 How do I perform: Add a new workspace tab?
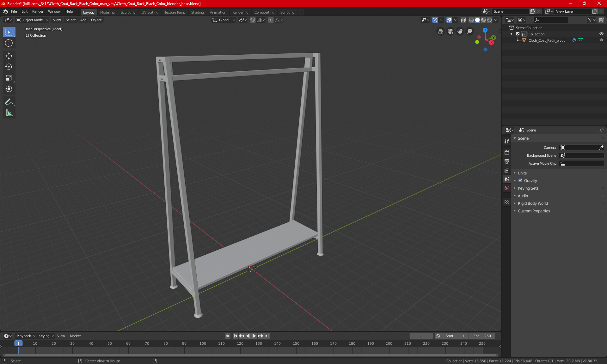(301, 12)
